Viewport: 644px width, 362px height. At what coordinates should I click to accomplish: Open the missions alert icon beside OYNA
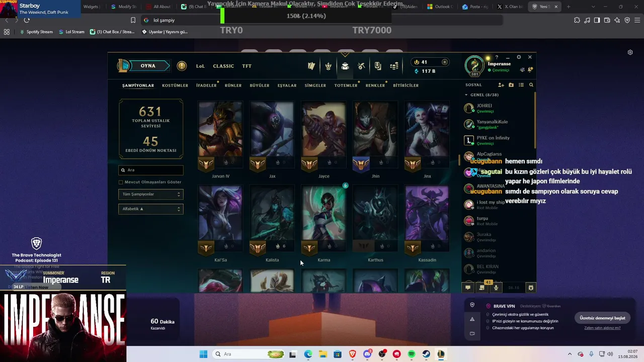click(182, 66)
